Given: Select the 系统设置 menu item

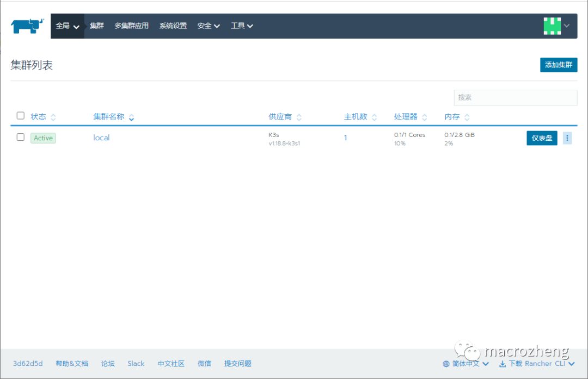Looking at the screenshot, I should tap(173, 26).
